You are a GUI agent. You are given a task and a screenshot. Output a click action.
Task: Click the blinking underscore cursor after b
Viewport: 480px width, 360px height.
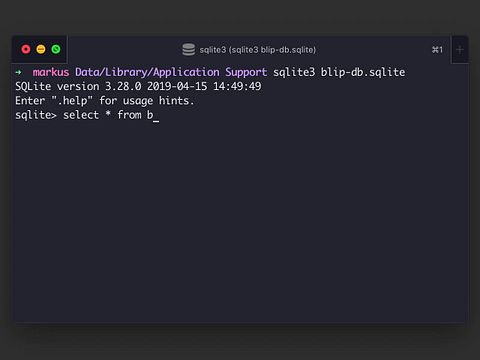(x=156, y=120)
